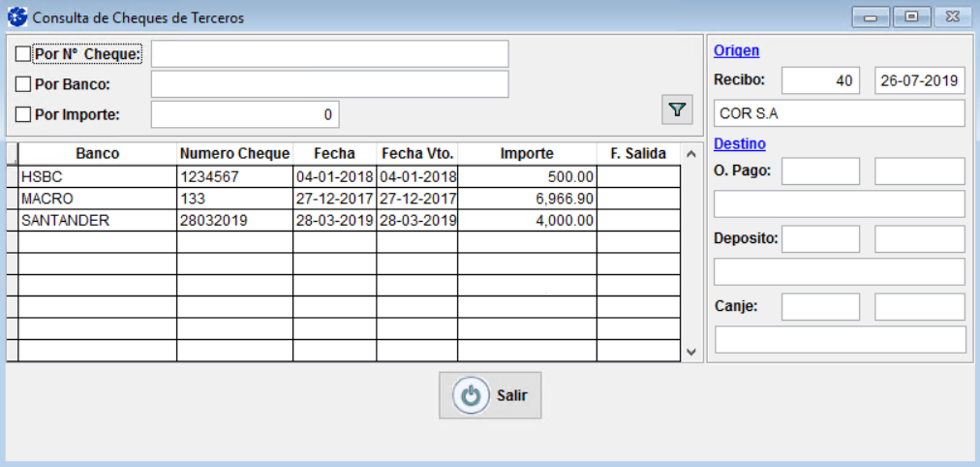The height and width of the screenshot is (467, 980).
Task: Click the Salir button
Action: [x=490, y=395]
